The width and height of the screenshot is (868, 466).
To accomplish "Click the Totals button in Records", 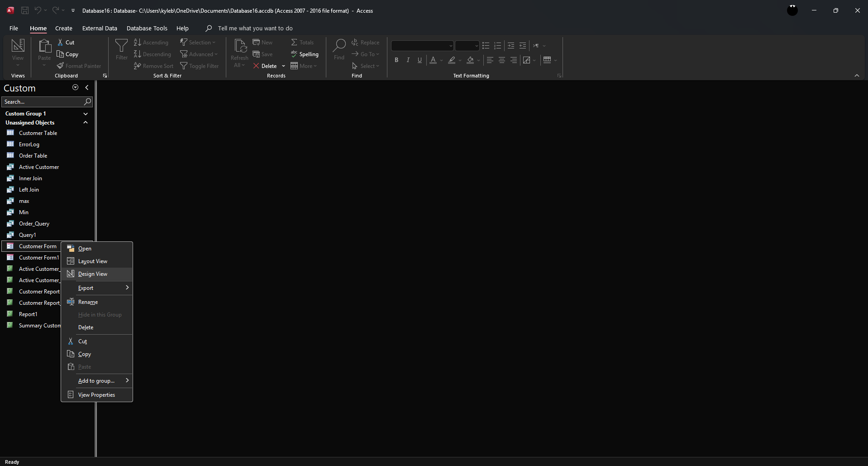I will coord(302,42).
